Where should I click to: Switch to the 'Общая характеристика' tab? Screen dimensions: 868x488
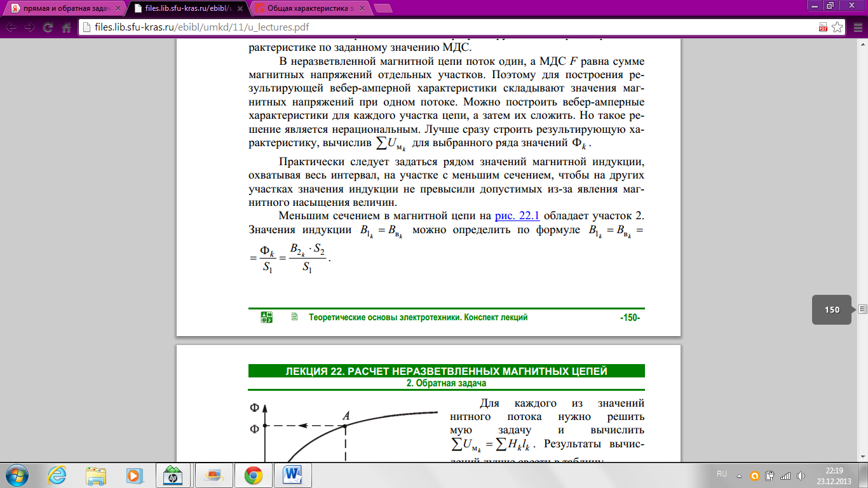(310, 9)
